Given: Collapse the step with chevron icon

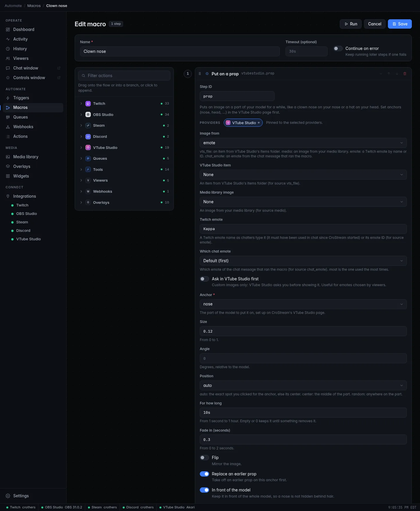Looking at the screenshot, I should click(x=381, y=74).
